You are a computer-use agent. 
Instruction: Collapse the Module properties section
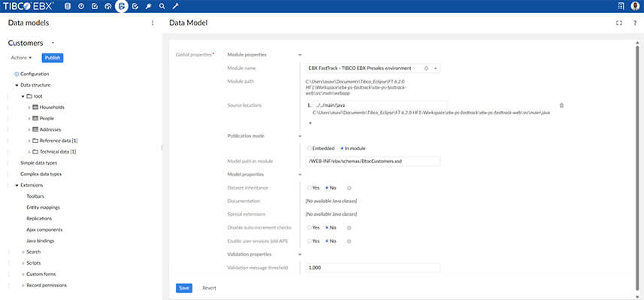tap(300, 55)
